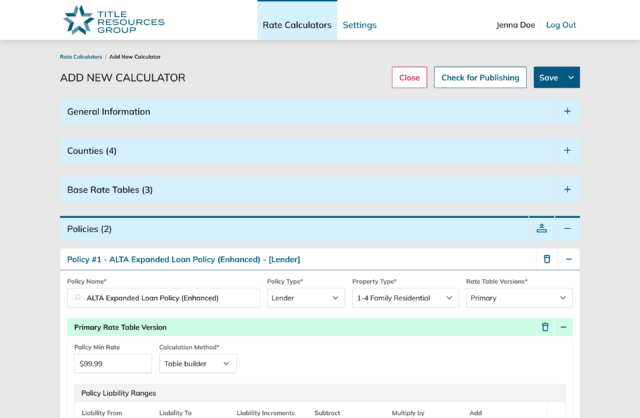Collapse the Primary Rate Table Version panel

pyautogui.click(x=564, y=327)
